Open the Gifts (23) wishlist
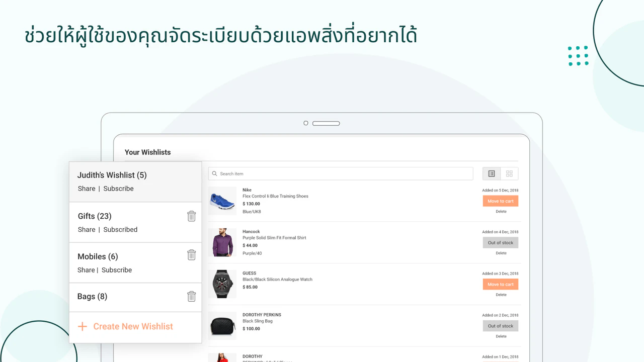Image resolution: width=644 pixels, height=362 pixels. pos(95,216)
